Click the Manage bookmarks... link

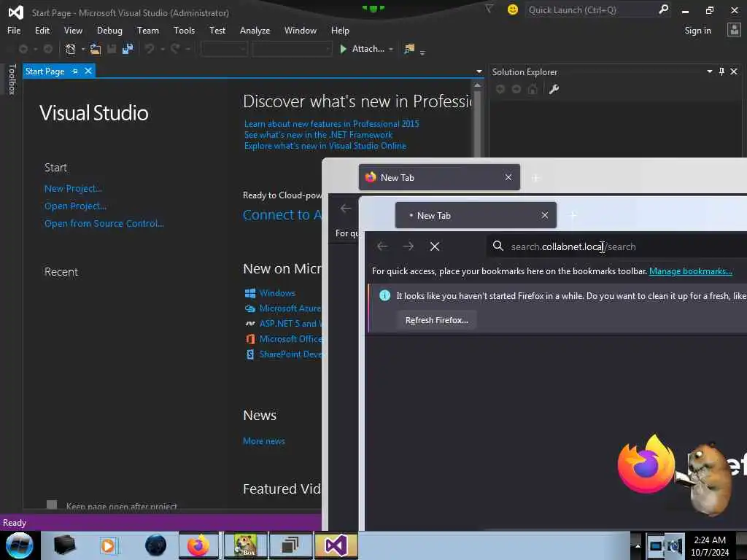pos(690,271)
